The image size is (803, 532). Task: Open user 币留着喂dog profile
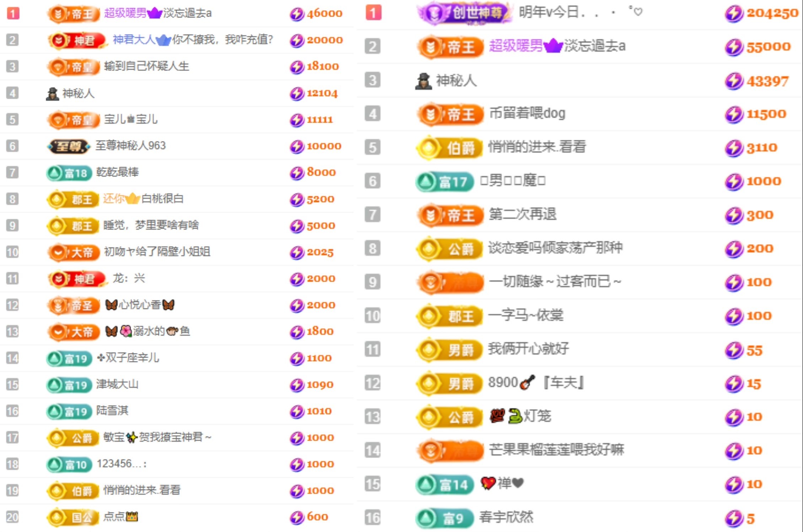tap(527, 114)
